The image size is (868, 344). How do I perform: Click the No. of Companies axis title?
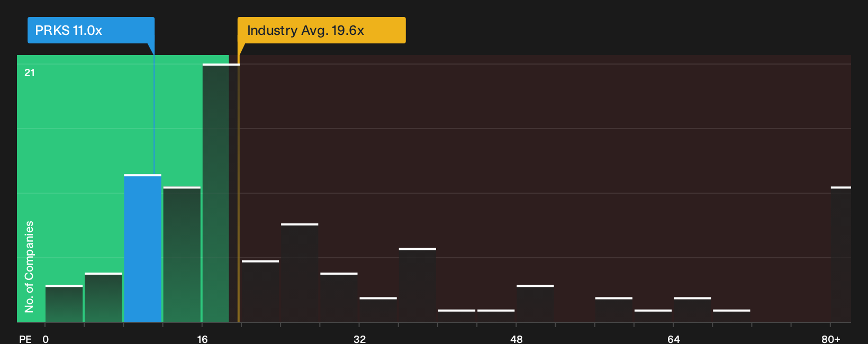click(x=29, y=267)
